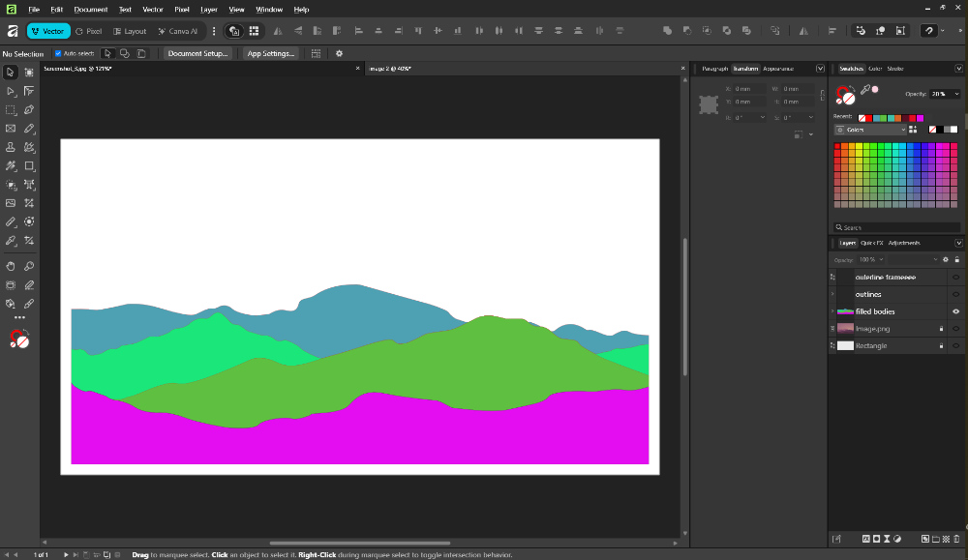Click the Align Left toolbar icon
The width and height of the screenshot is (968, 560).
tap(359, 31)
